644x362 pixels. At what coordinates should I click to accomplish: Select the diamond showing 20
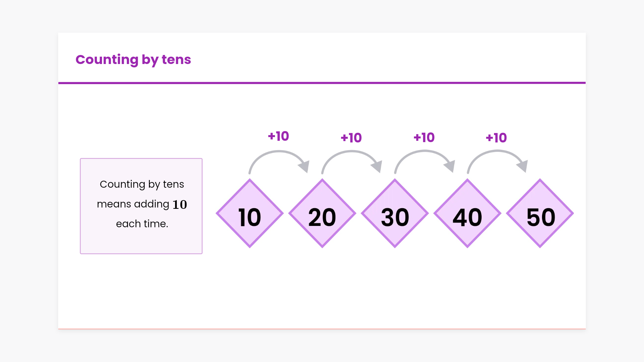(x=322, y=214)
